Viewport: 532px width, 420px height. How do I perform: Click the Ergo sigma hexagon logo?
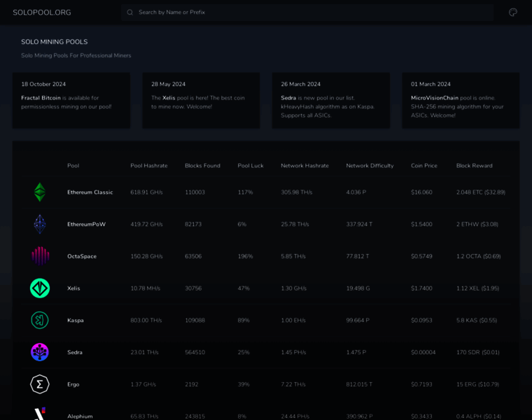click(40, 384)
